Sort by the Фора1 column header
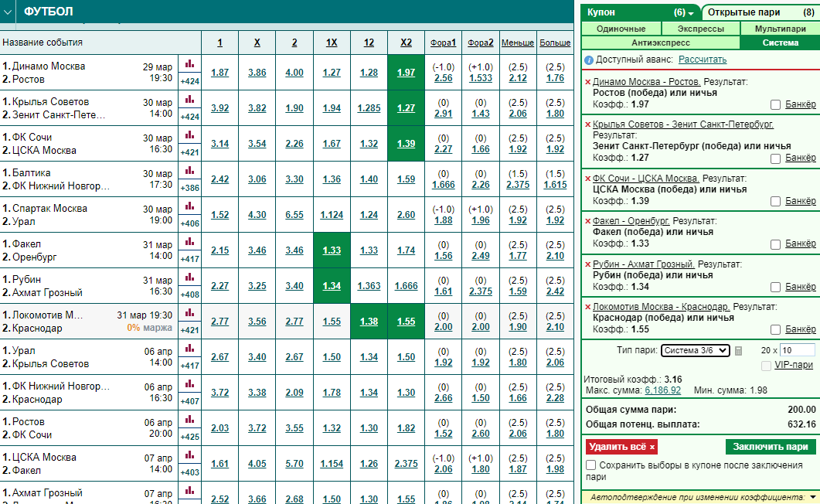 (443, 43)
